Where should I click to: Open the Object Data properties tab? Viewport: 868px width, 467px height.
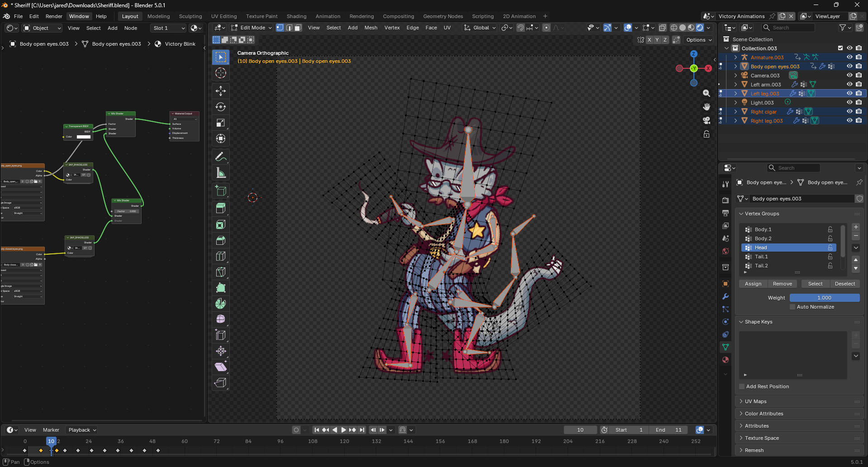[x=726, y=347]
